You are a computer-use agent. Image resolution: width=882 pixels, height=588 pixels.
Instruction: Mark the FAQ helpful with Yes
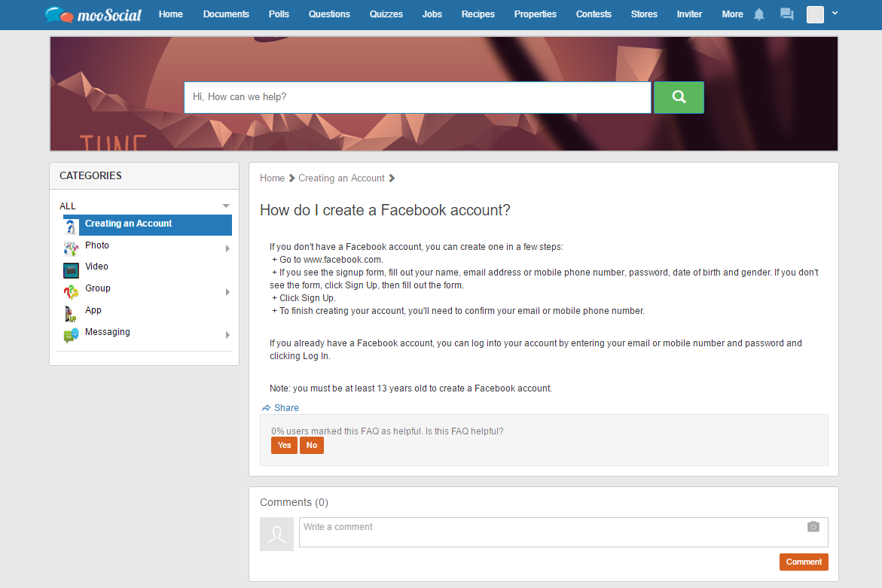[x=284, y=445]
